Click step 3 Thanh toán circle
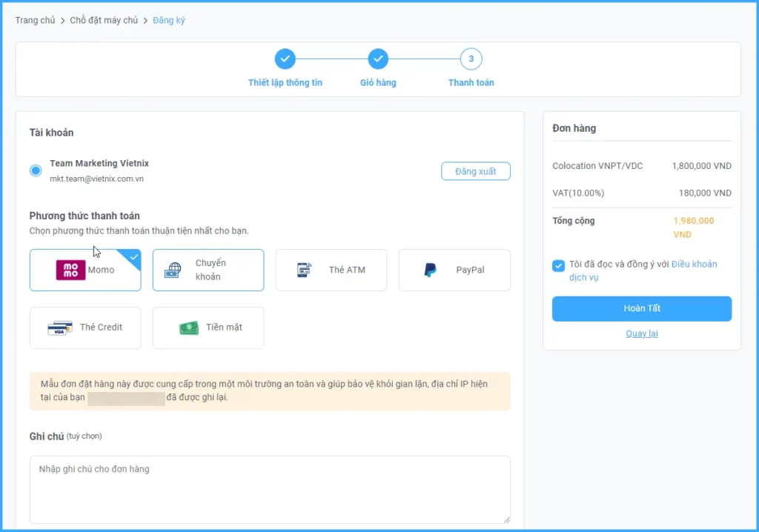759x532 pixels. coord(471,59)
